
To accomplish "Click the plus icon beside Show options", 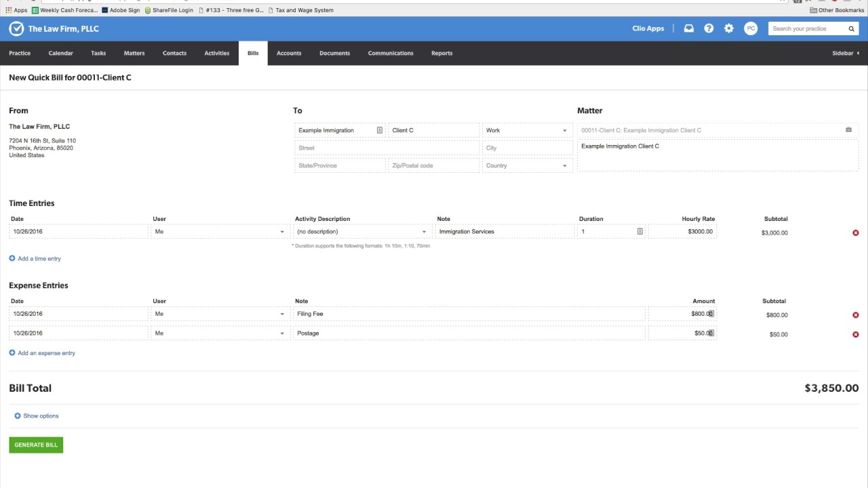I will [x=18, y=415].
